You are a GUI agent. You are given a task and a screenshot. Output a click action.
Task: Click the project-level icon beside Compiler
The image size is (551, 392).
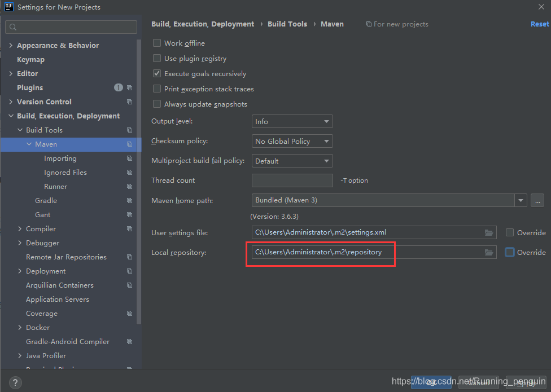click(x=129, y=229)
